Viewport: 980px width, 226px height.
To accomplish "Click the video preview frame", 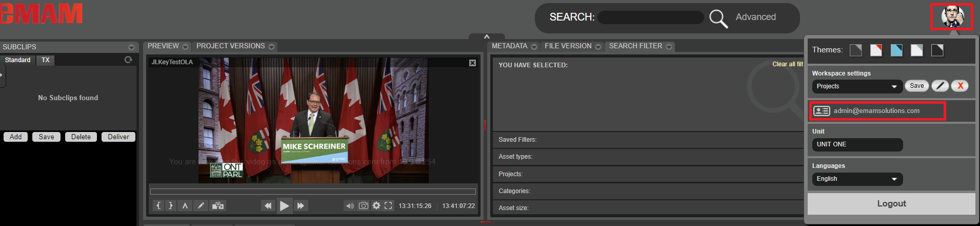I will [313, 120].
